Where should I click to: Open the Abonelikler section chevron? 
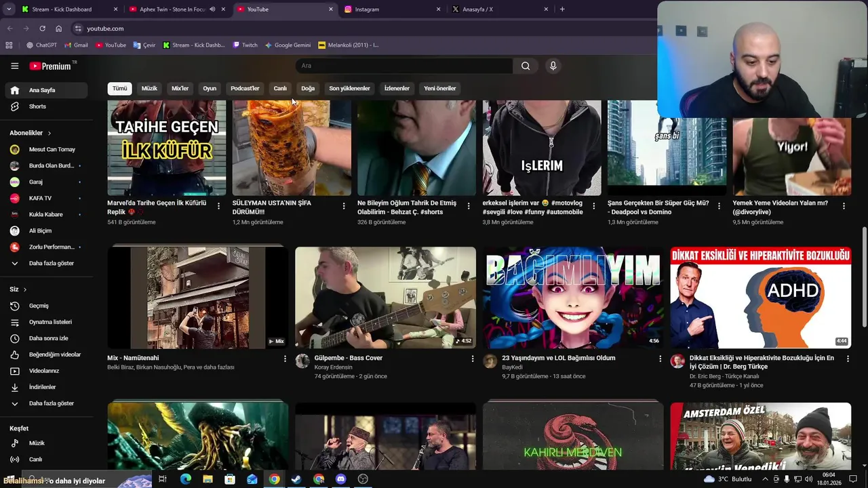click(49, 133)
